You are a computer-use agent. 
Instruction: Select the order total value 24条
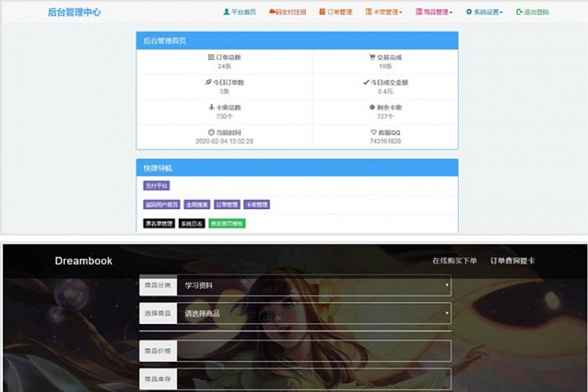coord(224,67)
